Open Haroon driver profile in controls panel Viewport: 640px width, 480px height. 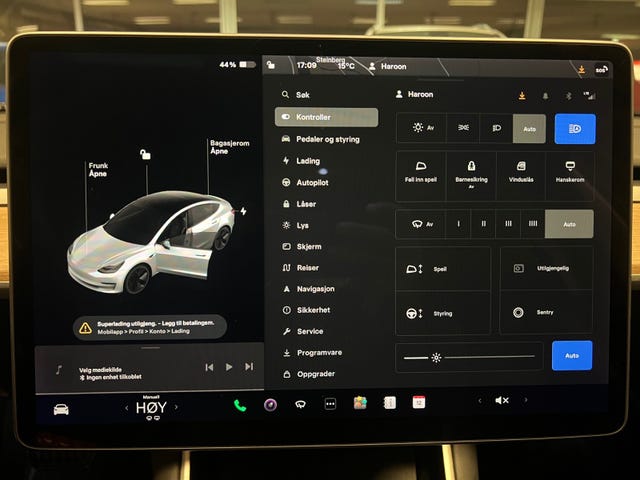414,94
